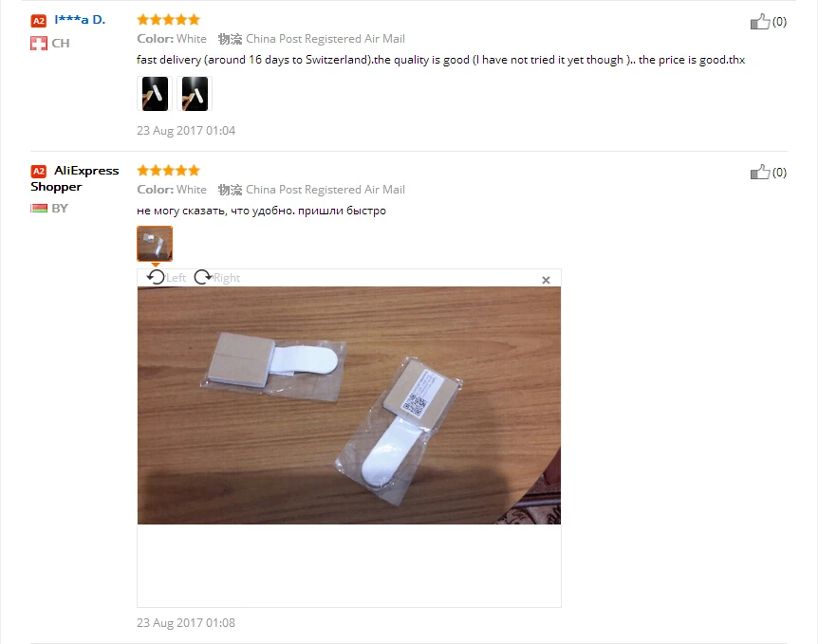Rotate the review photo left
Image resolution: width=818 pixels, height=644 pixels.
156,277
